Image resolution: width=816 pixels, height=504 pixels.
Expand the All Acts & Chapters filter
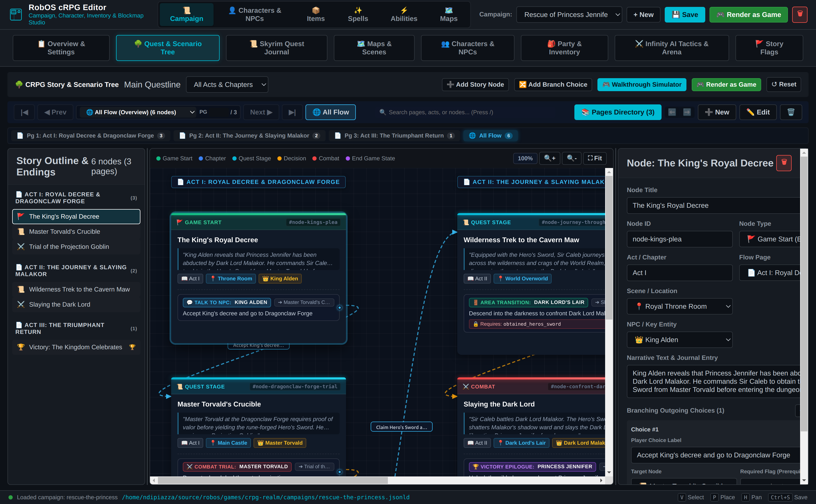click(227, 85)
